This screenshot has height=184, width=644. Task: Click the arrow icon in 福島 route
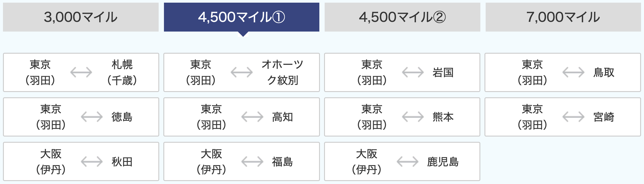coord(252,162)
